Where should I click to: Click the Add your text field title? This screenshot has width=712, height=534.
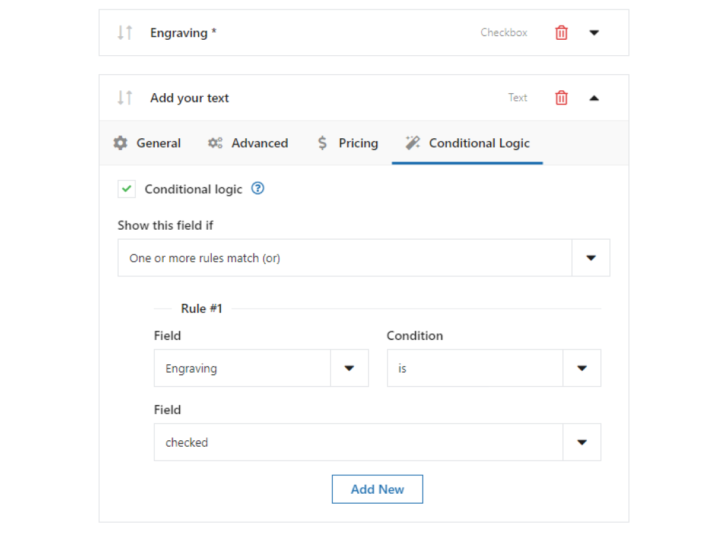pyautogui.click(x=189, y=98)
